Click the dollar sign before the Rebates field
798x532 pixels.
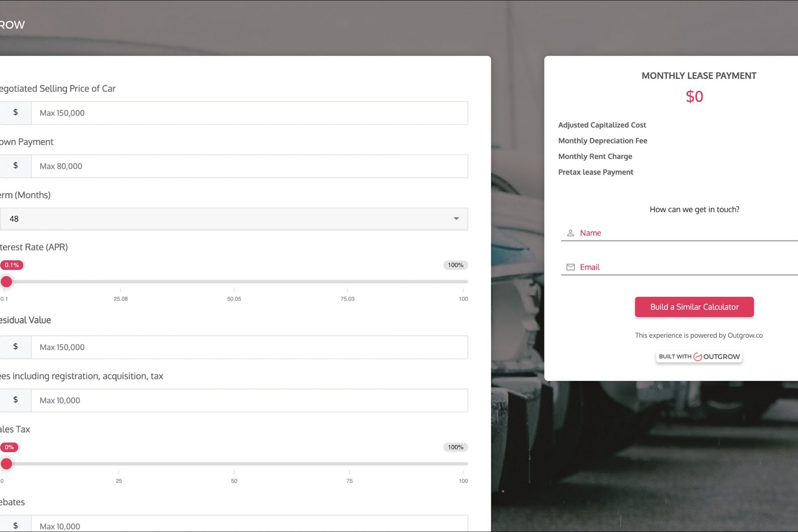[x=16, y=525]
